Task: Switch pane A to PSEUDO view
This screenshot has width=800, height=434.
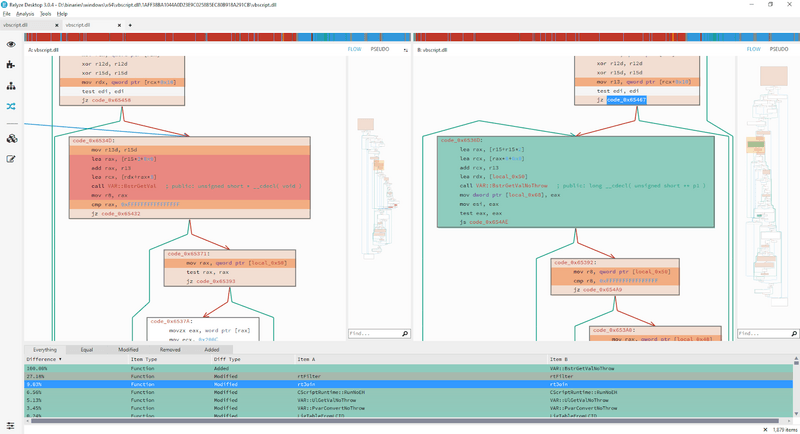Action: (381, 49)
